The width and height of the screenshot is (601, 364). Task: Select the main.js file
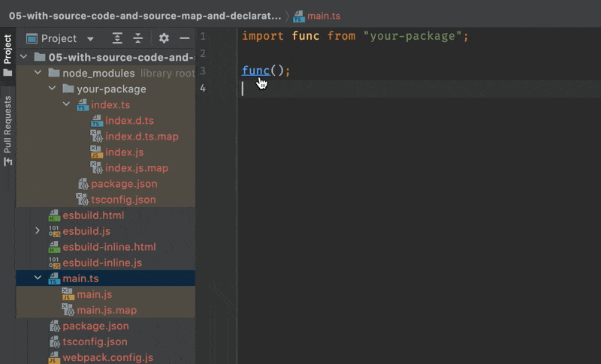pyautogui.click(x=95, y=294)
